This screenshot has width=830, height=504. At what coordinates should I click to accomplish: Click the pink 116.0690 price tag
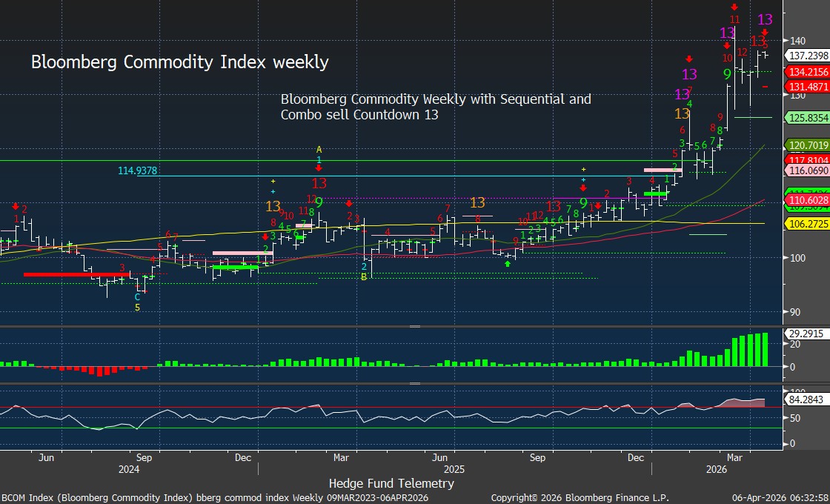pyautogui.click(x=807, y=170)
